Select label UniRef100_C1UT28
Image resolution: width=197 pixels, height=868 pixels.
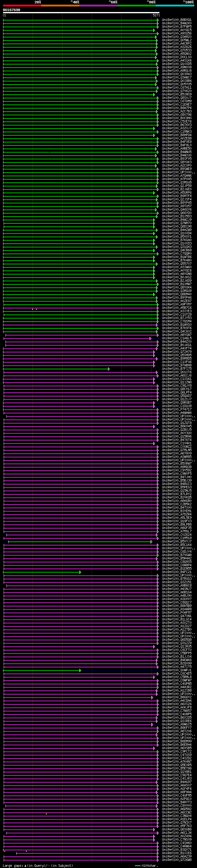click(176, 314)
